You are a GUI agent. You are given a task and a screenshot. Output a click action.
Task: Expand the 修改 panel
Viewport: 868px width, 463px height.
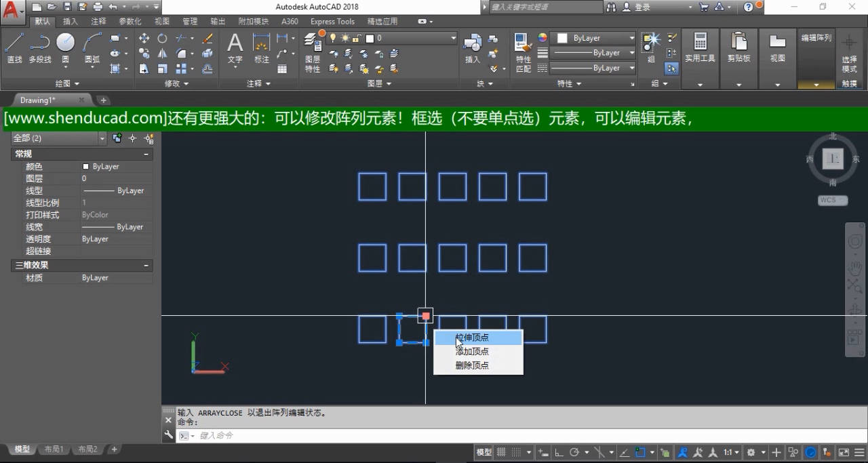tap(176, 83)
